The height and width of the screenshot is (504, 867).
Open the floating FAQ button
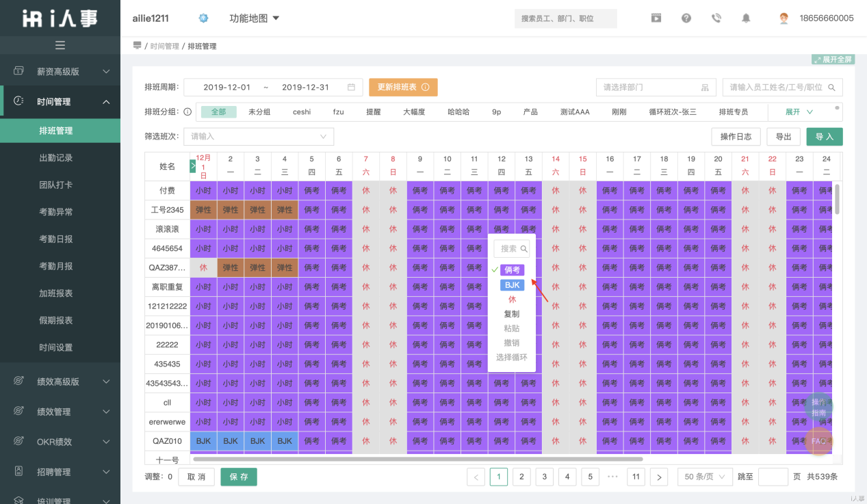click(818, 442)
